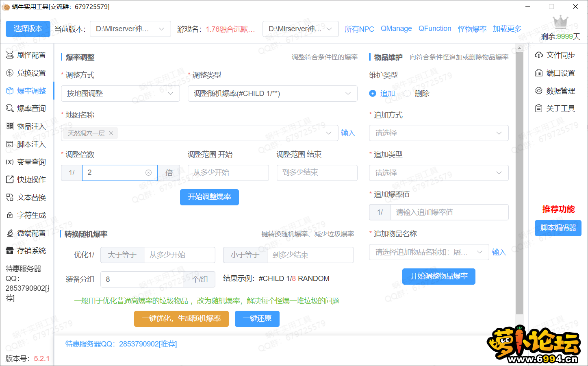
Task: Click the 爆率调整 cube icon
Action: tap(10, 91)
